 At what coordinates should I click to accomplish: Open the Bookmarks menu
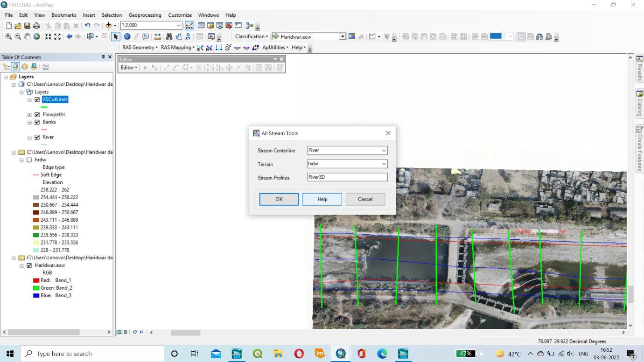pos(63,15)
